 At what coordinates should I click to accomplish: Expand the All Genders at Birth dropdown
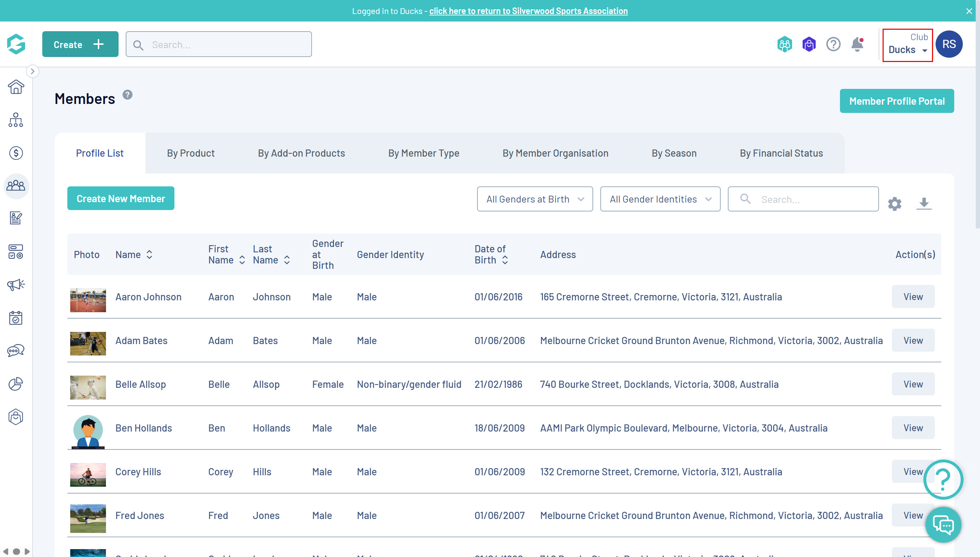(534, 199)
